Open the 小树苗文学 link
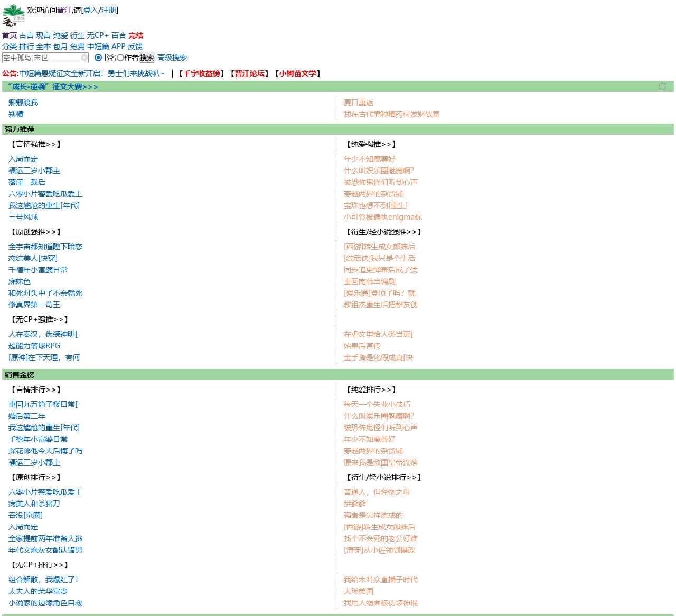676x616 pixels. pyautogui.click(x=297, y=73)
